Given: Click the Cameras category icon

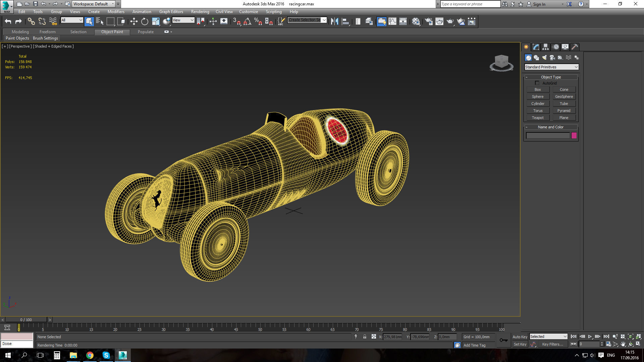Looking at the screenshot, I should [552, 58].
